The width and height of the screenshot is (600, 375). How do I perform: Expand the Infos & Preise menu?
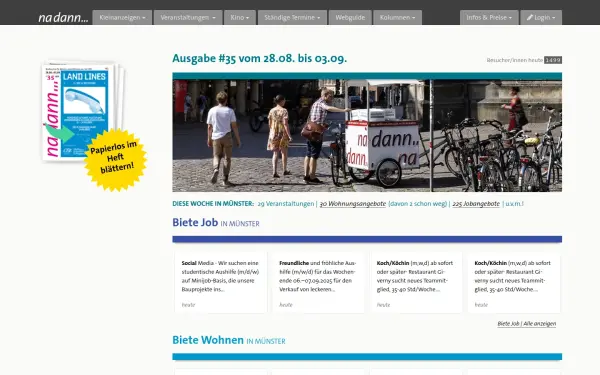pyautogui.click(x=489, y=18)
